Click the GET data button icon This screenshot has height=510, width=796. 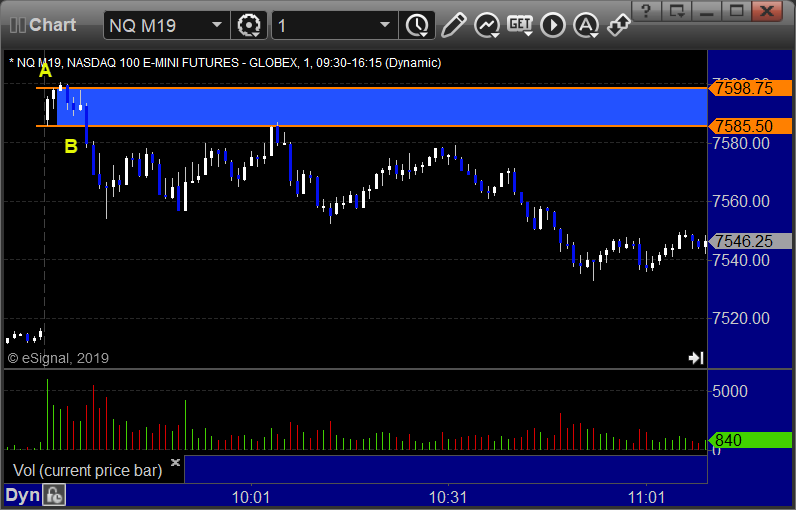pos(520,25)
